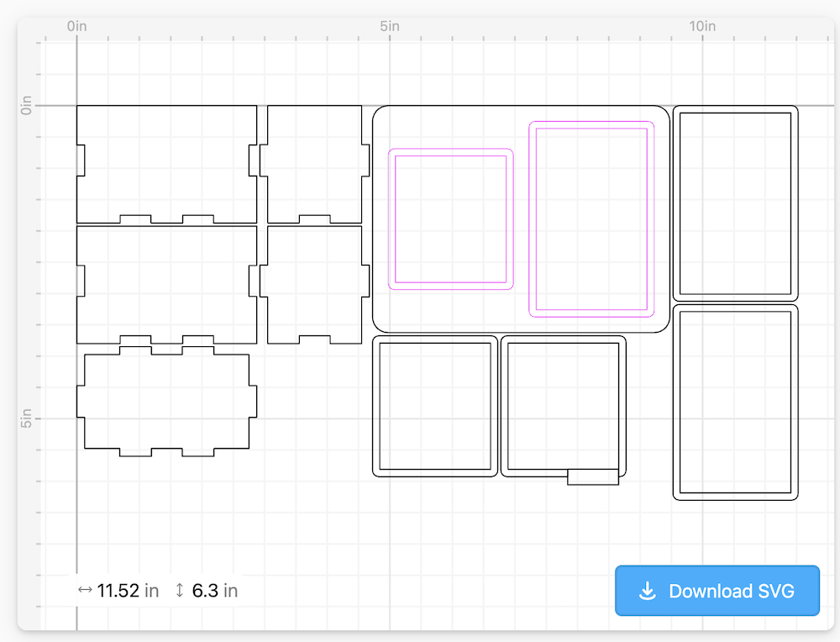Click the Download SVG button
Image resolution: width=840 pixels, height=642 pixels.
click(x=717, y=591)
